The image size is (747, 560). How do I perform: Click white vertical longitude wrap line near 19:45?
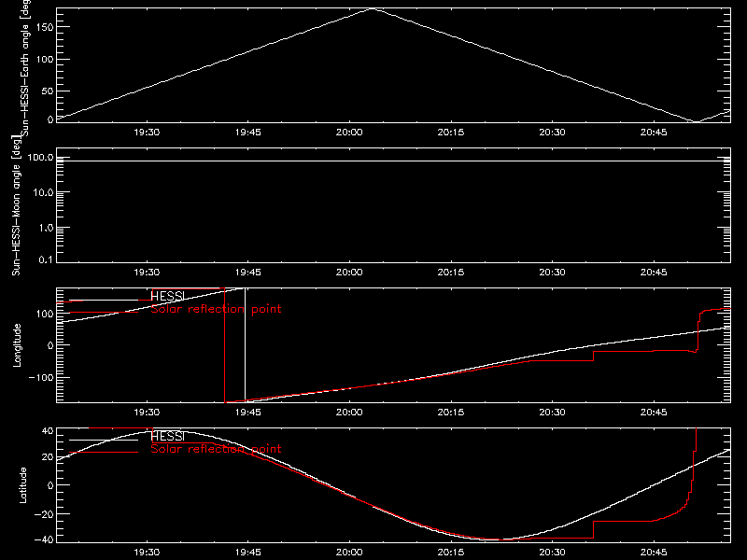click(x=246, y=344)
